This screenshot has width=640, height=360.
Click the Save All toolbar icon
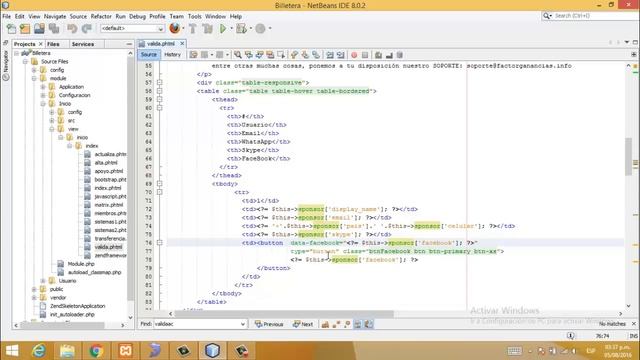point(54,29)
